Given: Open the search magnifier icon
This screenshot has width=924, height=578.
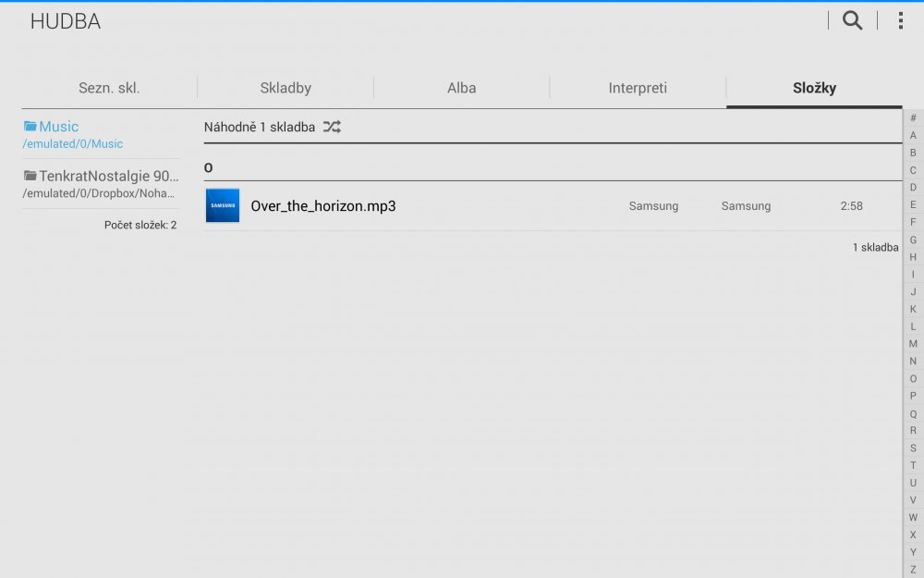Looking at the screenshot, I should (852, 20).
